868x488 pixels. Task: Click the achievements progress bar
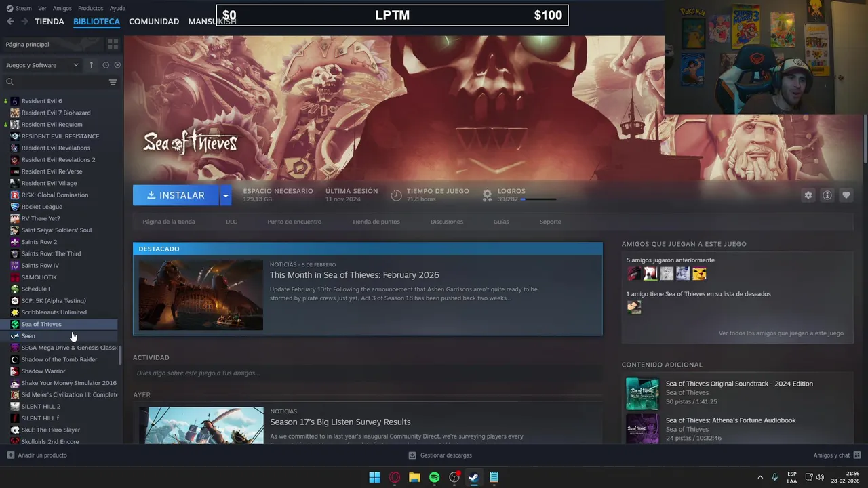pyautogui.click(x=538, y=199)
